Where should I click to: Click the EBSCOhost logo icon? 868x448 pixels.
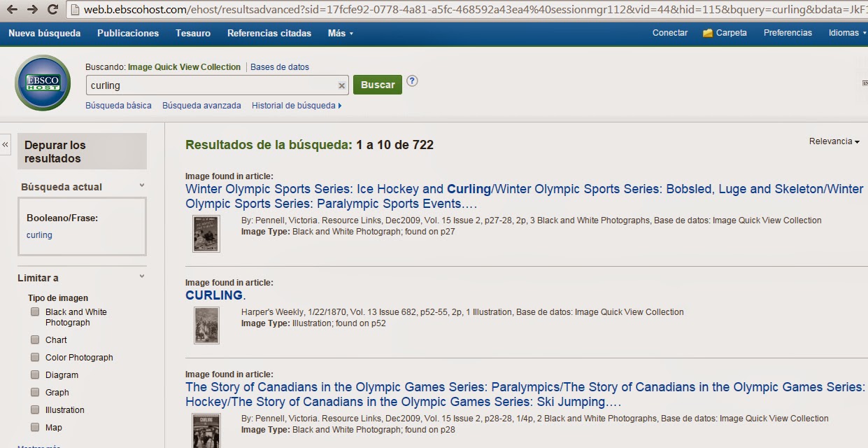coord(42,83)
